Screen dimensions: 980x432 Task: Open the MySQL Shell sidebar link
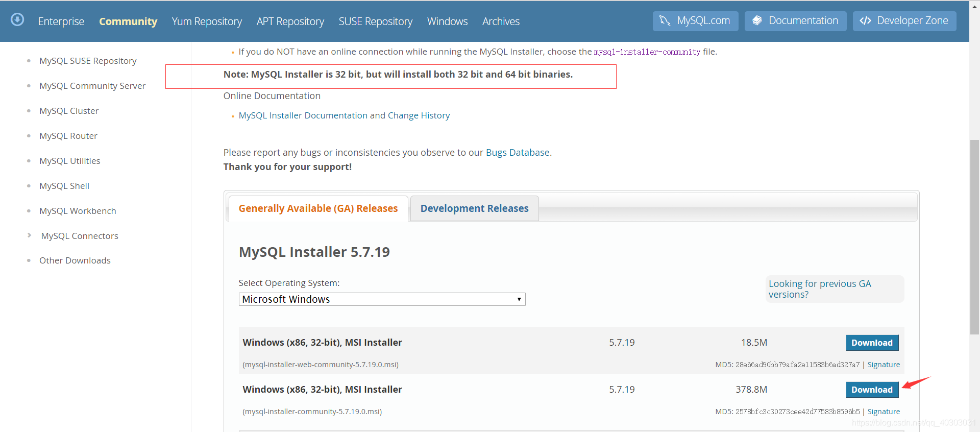[x=64, y=186]
